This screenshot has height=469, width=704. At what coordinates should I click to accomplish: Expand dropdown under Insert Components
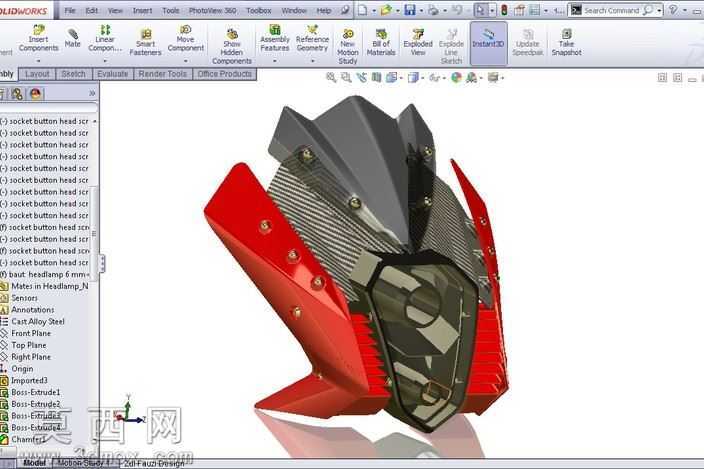click(x=39, y=61)
